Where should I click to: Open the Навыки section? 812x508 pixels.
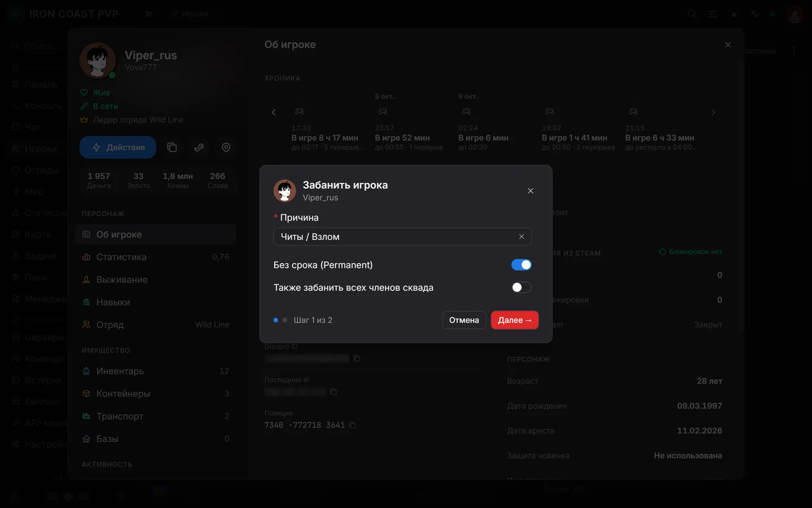156,302
